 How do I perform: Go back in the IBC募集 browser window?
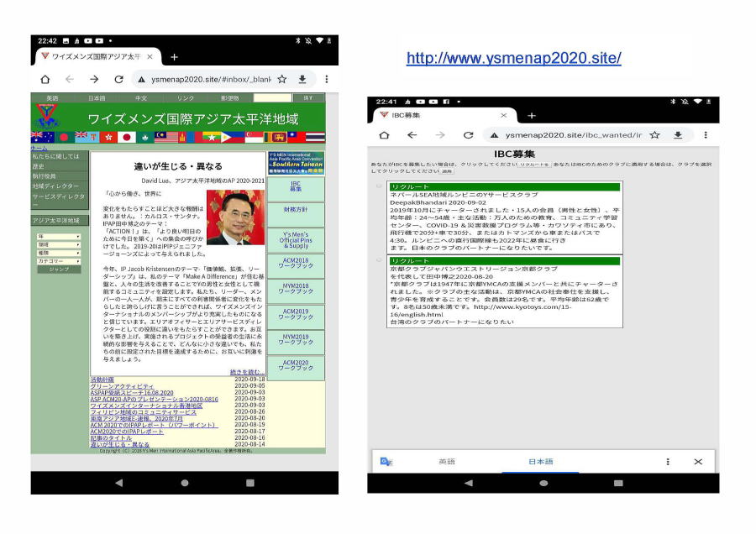(412, 135)
